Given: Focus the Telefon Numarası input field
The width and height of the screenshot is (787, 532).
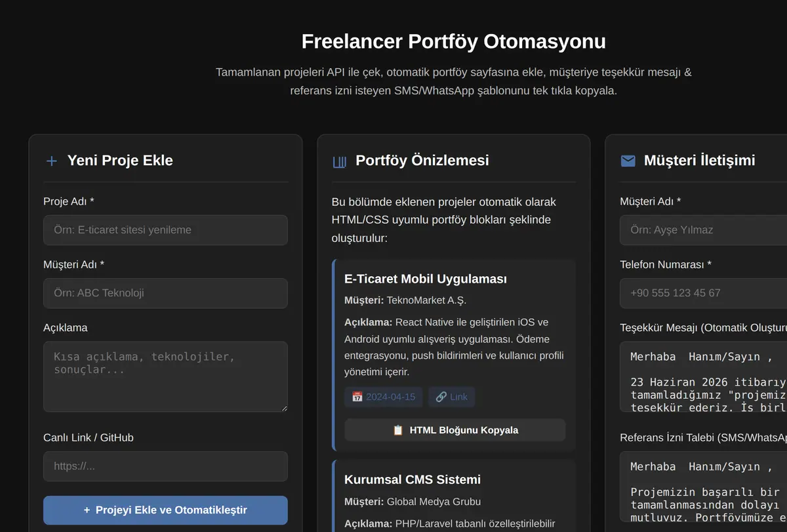Looking at the screenshot, I should tap(703, 293).
